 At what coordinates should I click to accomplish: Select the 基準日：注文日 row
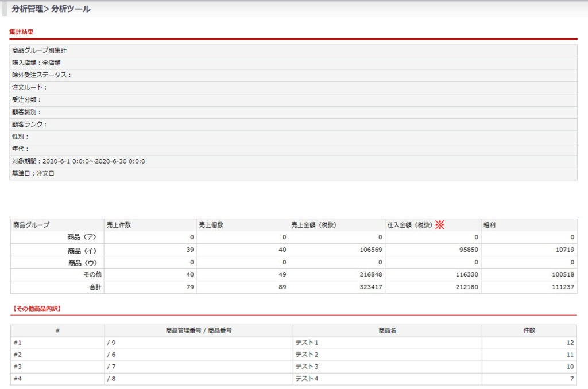click(x=293, y=174)
